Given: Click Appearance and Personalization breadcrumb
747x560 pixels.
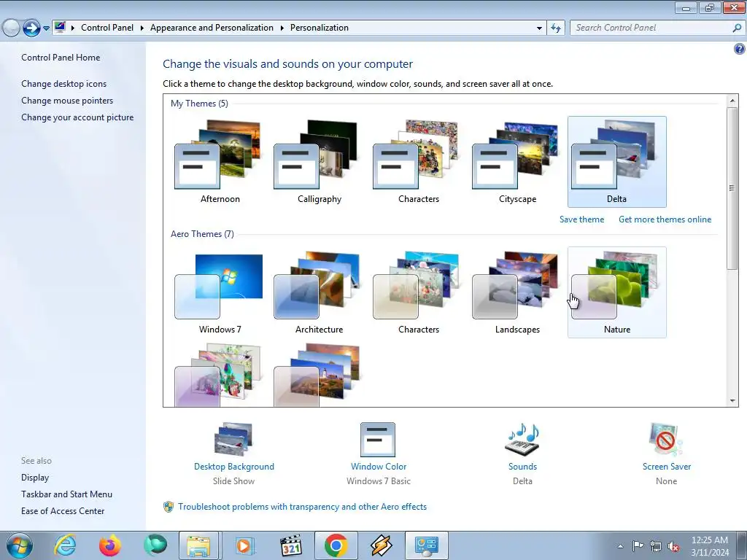Looking at the screenshot, I should [212, 28].
